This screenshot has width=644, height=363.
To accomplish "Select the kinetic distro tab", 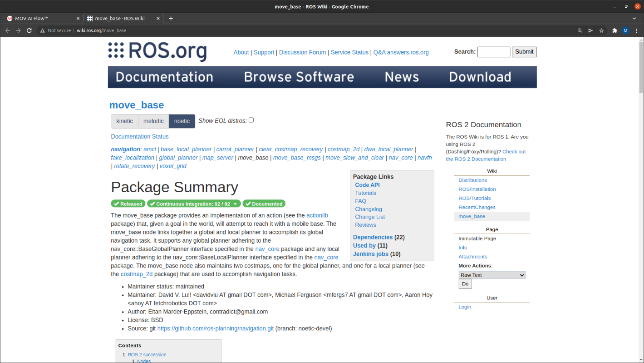I will [x=125, y=121].
